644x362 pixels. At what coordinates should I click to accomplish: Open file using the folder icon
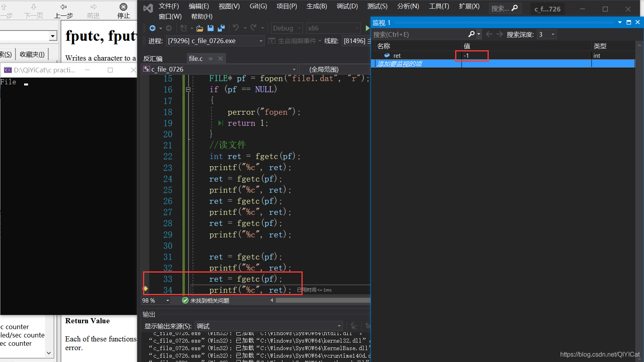200,28
